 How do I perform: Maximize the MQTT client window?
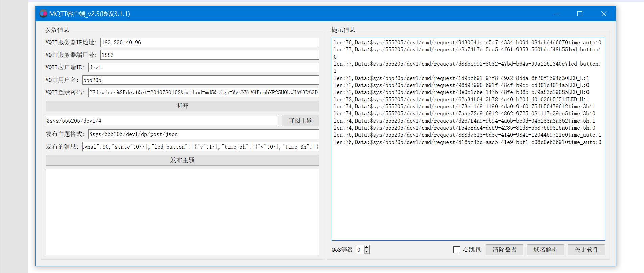[580, 14]
